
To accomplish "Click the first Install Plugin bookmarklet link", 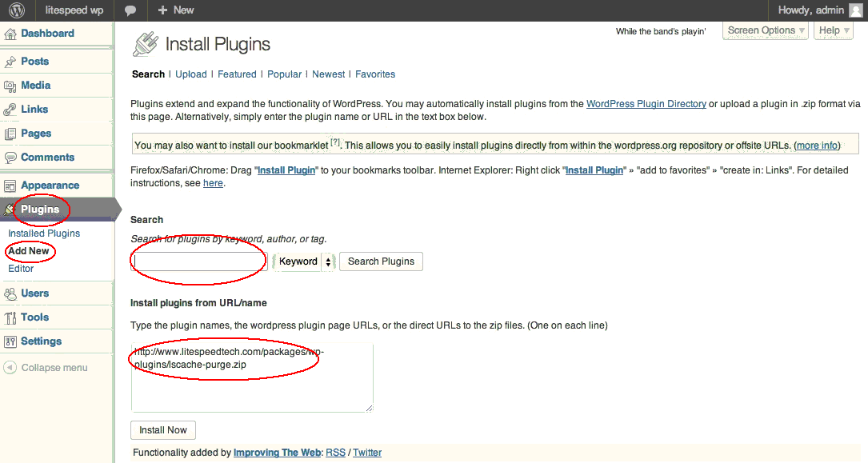I will pyautogui.click(x=286, y=170).
